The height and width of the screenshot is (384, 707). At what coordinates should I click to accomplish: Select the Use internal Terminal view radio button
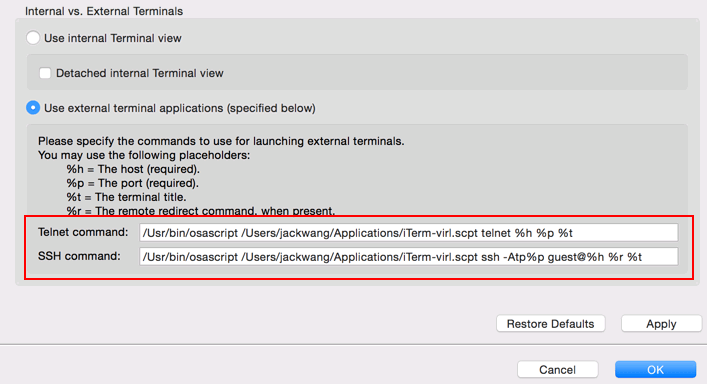pos(33,38)
